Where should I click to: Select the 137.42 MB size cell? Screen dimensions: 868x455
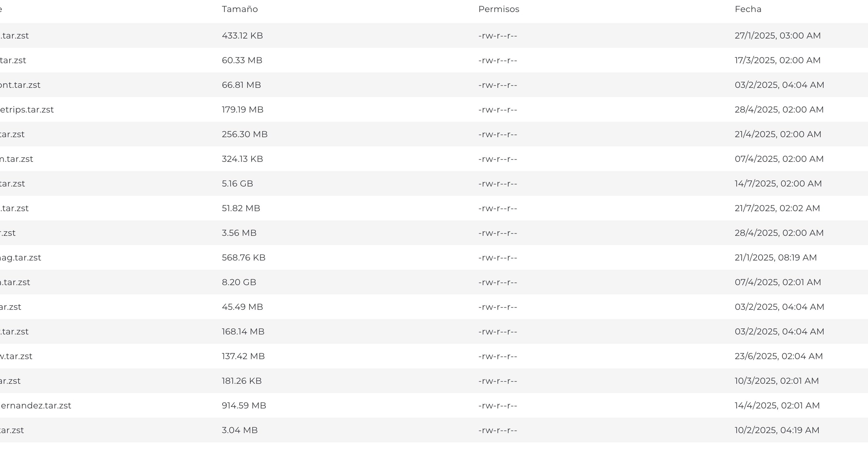coord(243,356)
